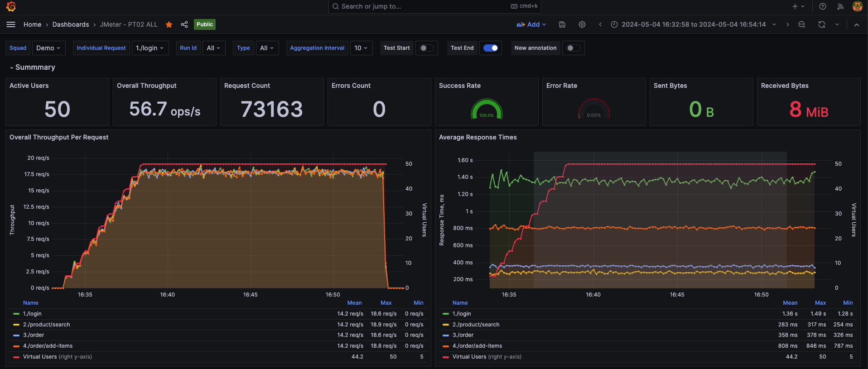Zoom out the time range
This screenshot has width=868, height=369.
tap(802, 24)
